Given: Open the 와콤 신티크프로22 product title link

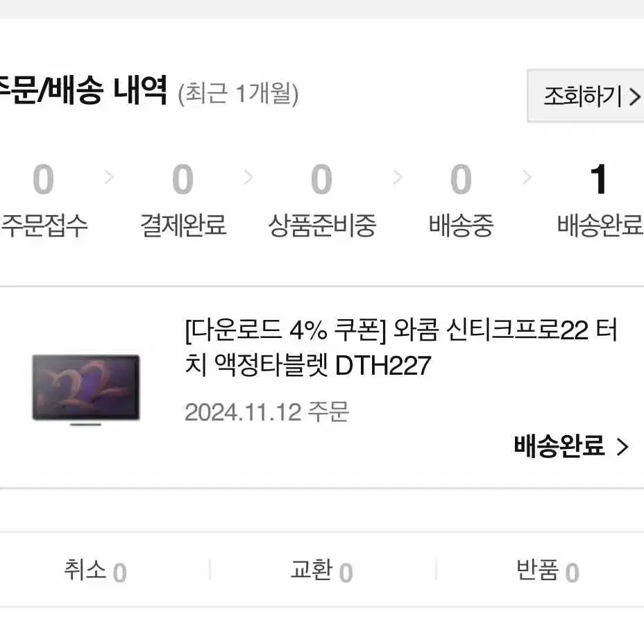Looking at the screenshot, I should coord(400,347).
